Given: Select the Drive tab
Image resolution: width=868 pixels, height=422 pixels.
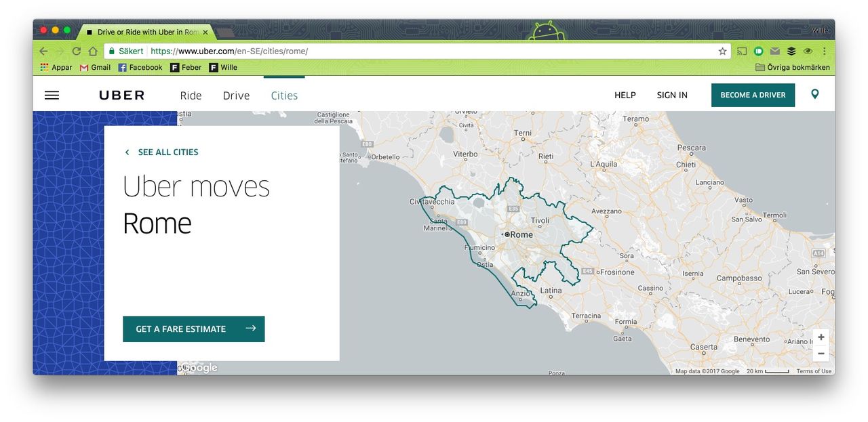Looking at the screenshot, I should tap(236, 95).
